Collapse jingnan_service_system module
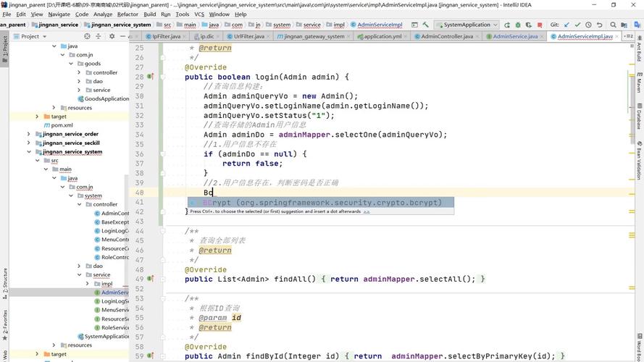Image resolution: width=644 pixels, height=362 pixels. point(29,151)
